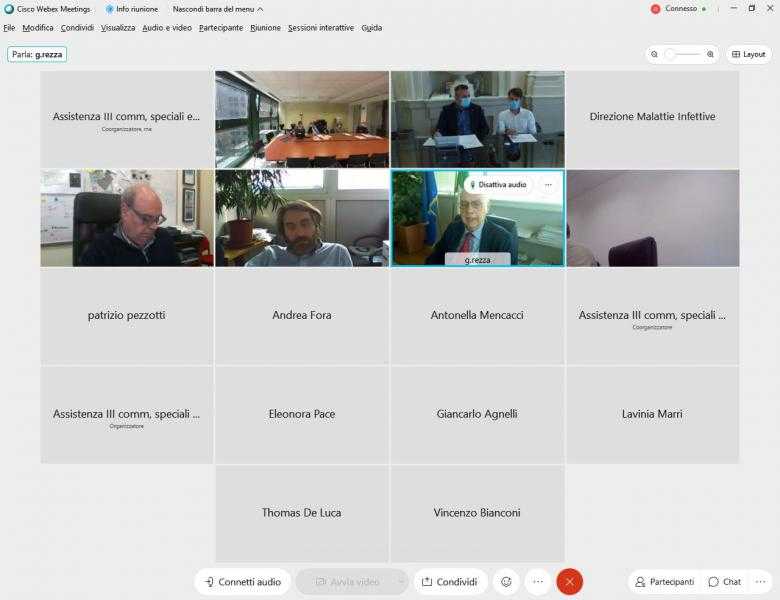This screenshot has height=600, width=780.
Task: Open the Audio e video menu
Action: pyautogui.click(x=167, y=28)
